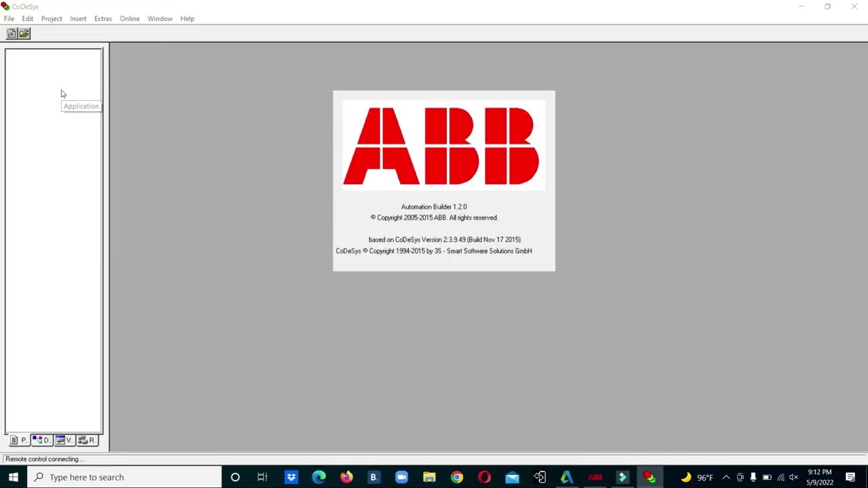Launch Firefox from the taskbar
The image size is (868, 488).
[347, 477]
